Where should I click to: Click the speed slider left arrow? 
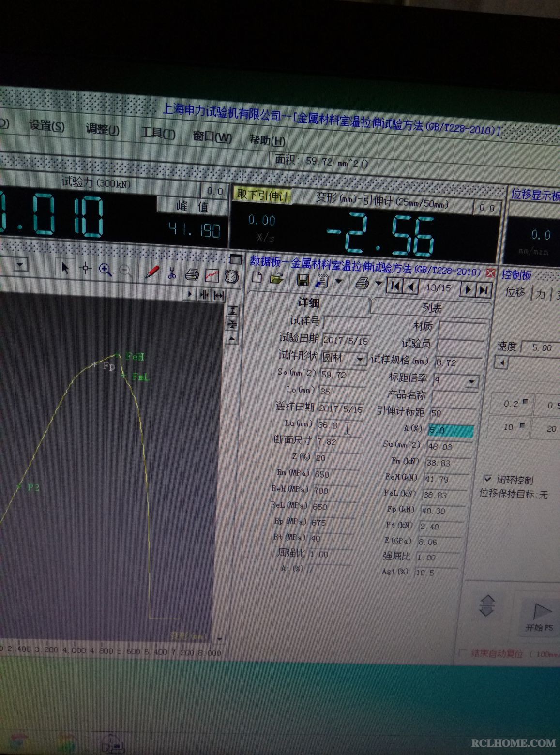coord(502,362)
